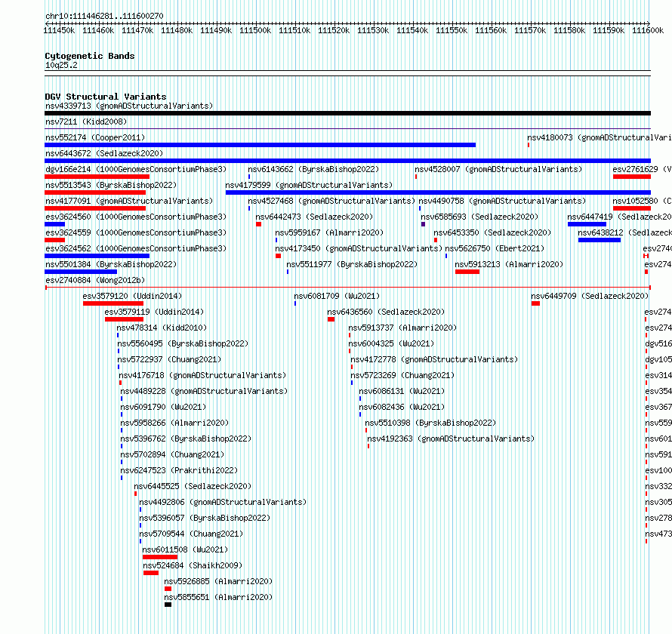The image size is (672, 634).
Task: Select esv3624560 1000Genomes variant label
Action: point(136,217)
